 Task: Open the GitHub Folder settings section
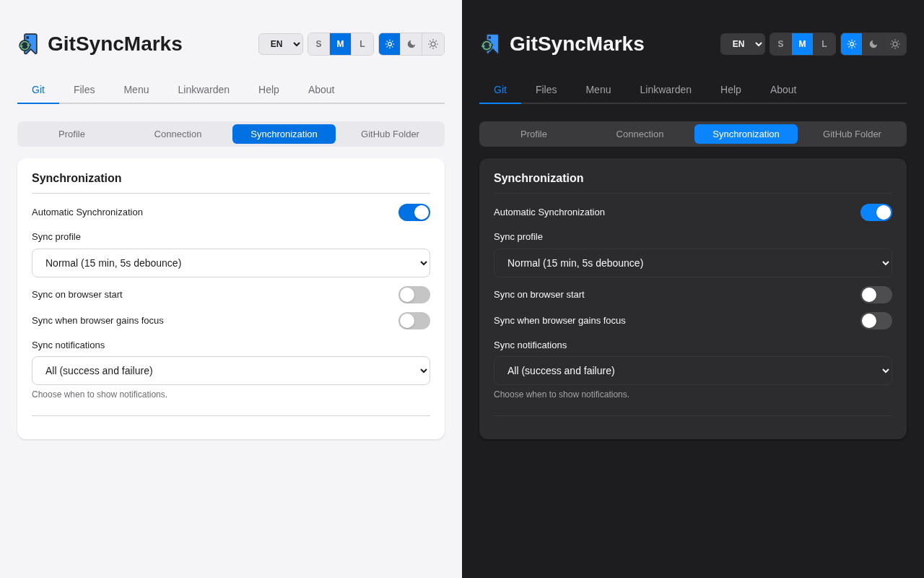click(389, 134)
